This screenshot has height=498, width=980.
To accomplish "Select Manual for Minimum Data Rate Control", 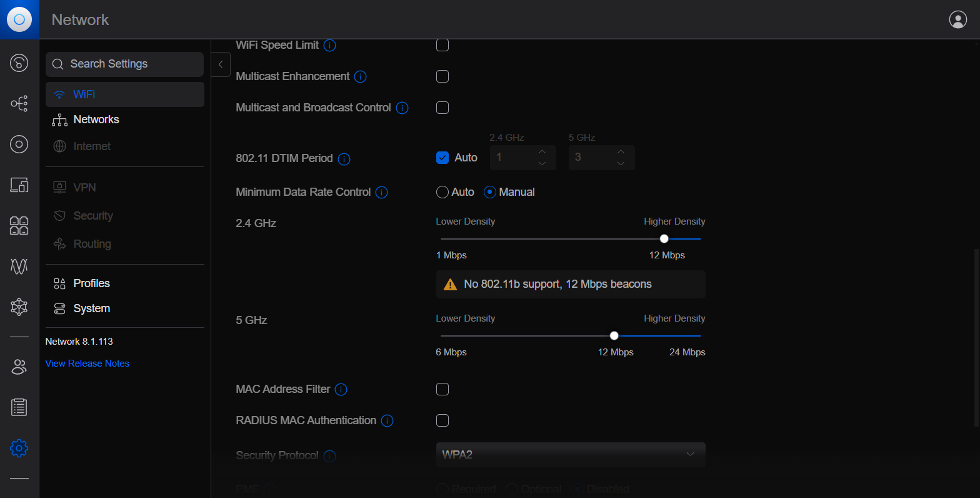I will [x=490, y=192].
